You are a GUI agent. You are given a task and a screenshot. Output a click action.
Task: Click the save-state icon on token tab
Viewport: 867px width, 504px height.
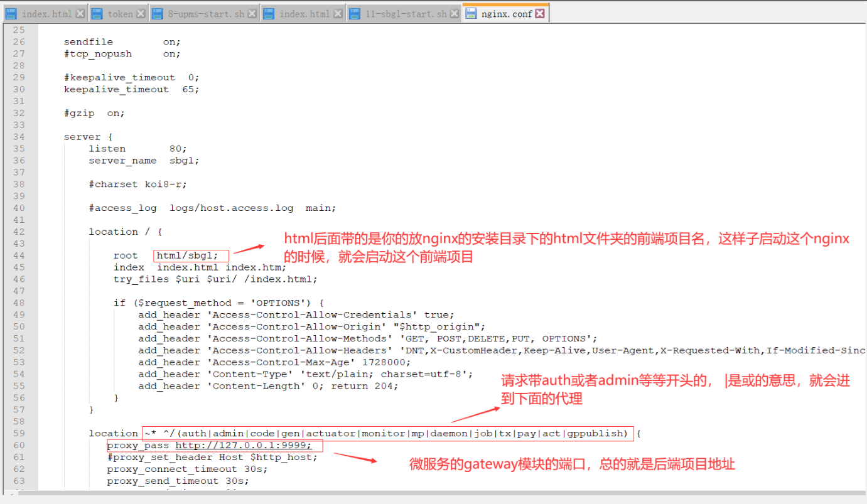pyautogui.click(x=98, y=14)
